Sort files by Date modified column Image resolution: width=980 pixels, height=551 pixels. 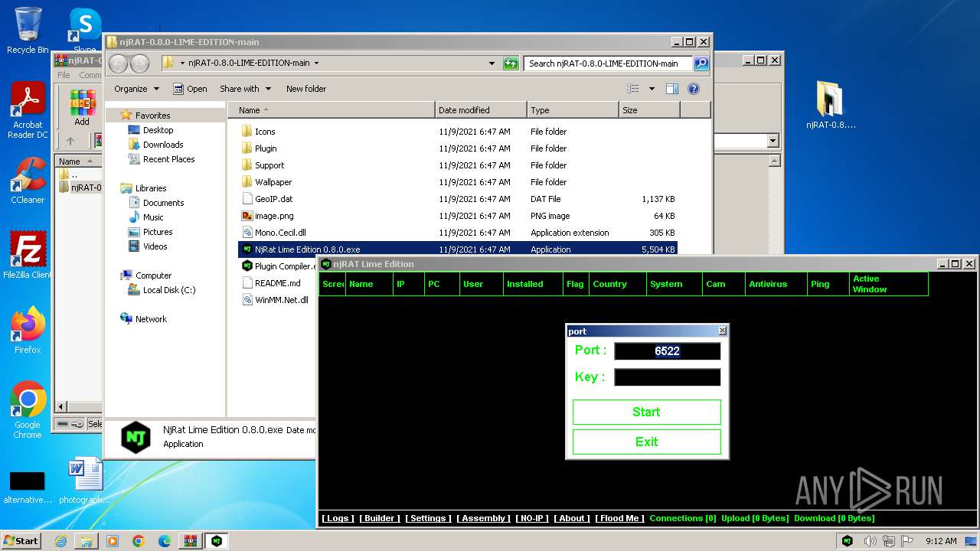481,110
